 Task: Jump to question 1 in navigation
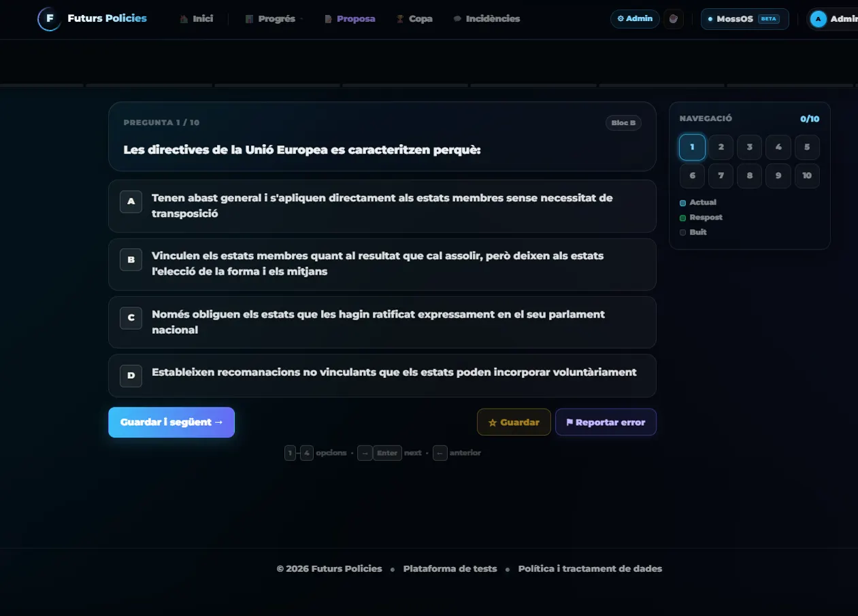click(x=692, y=147)
